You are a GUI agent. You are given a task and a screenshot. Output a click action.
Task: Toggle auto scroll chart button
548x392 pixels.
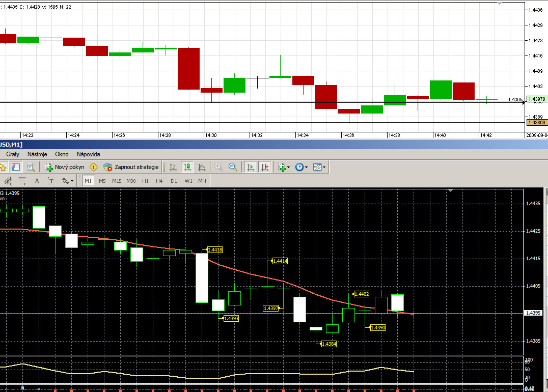[x=251, y=167]
